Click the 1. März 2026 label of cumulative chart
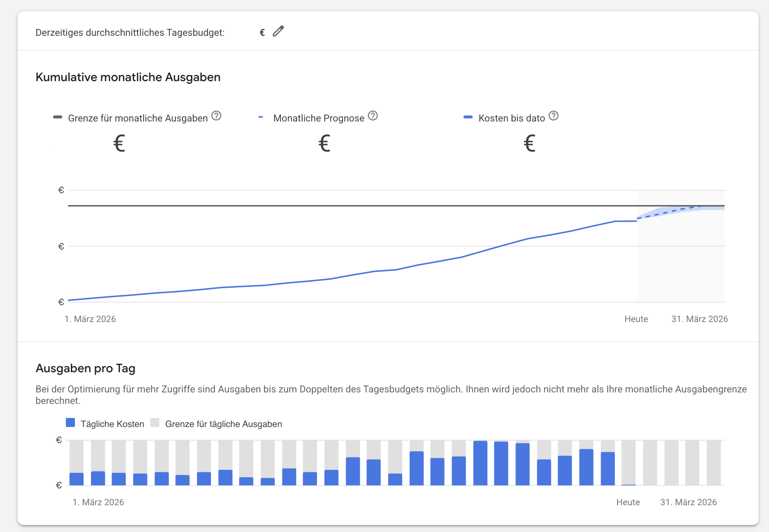769x532 pixels. [x=90, y=319]
